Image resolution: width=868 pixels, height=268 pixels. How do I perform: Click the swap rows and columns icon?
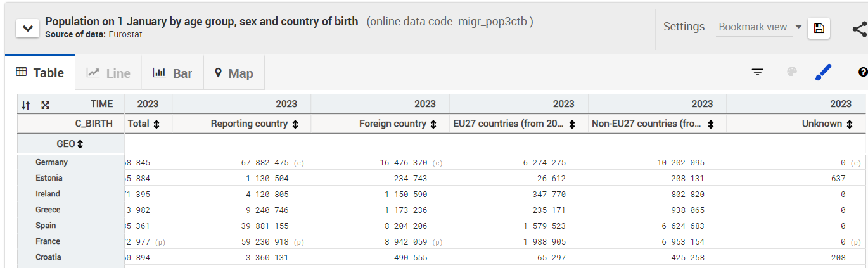tap(26, 105)
